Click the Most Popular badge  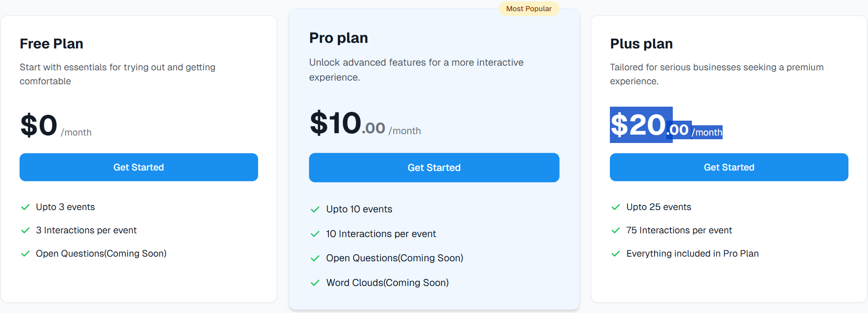coord(529,9)
